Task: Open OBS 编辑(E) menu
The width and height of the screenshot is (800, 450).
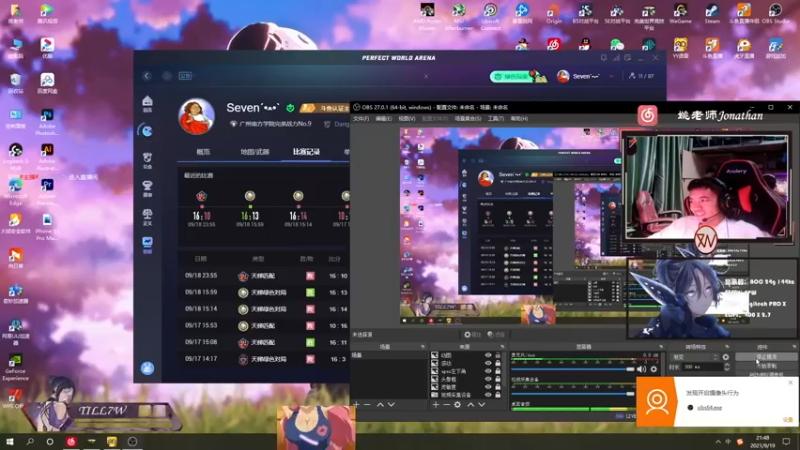Action: pos(384,118)
